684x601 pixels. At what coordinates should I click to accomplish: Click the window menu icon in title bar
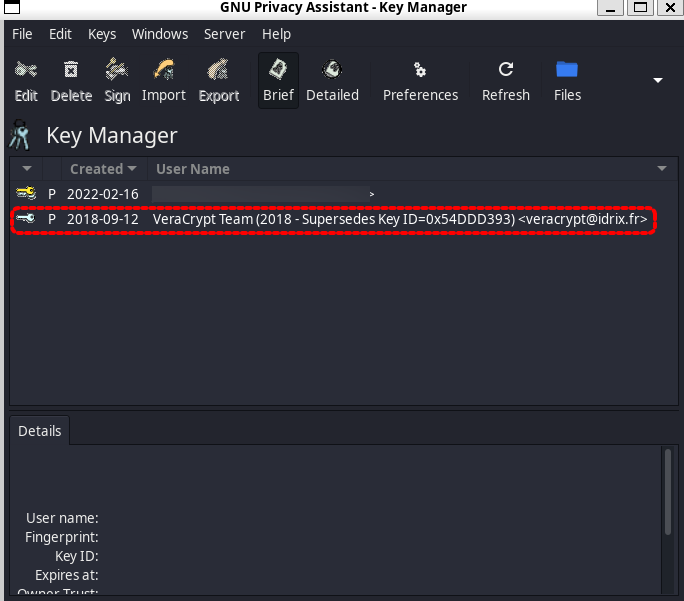pos(12,7)
